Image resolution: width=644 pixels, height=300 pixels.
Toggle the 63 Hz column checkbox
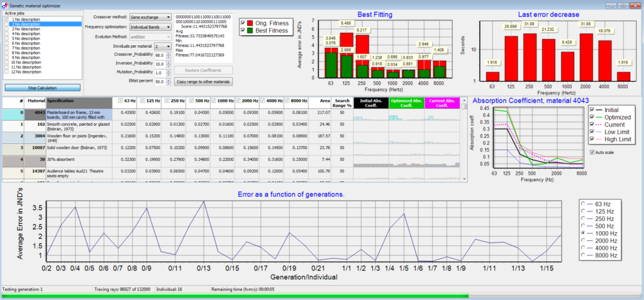(120, 101)
